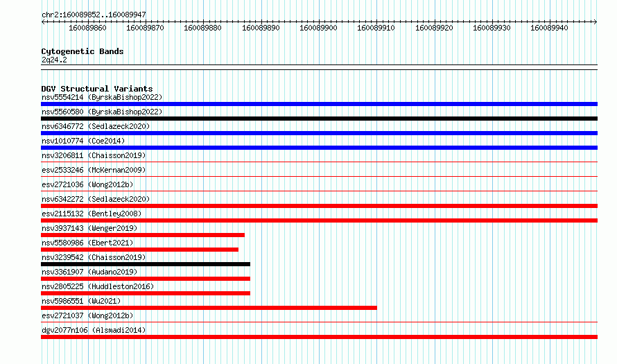Click the DGV Structural Variants track title
The image size is (617, 364).
pos(97,89)
